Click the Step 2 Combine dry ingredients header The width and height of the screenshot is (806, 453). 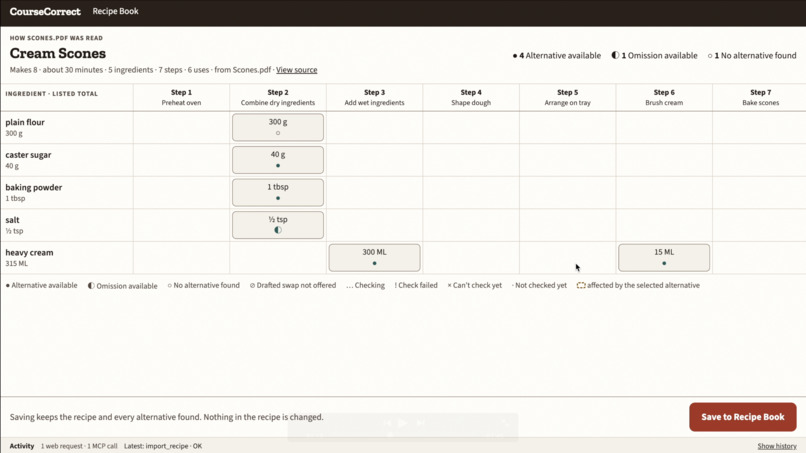click(278, 97)
